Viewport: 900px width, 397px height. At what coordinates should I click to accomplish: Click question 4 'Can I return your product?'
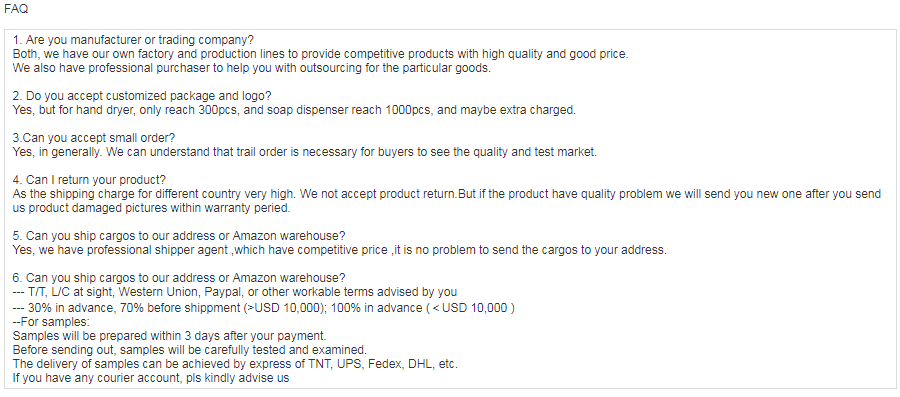click(x=89, y=180)
